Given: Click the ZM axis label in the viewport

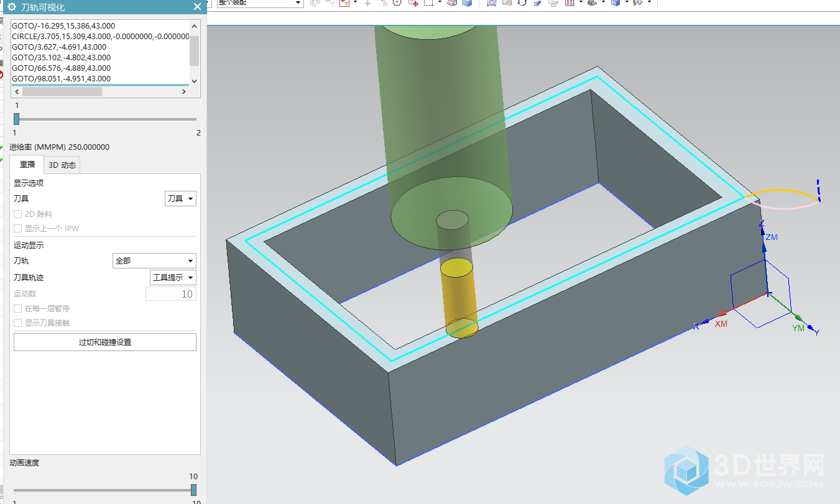Looking at the screenshot, I should coord(772,237).
